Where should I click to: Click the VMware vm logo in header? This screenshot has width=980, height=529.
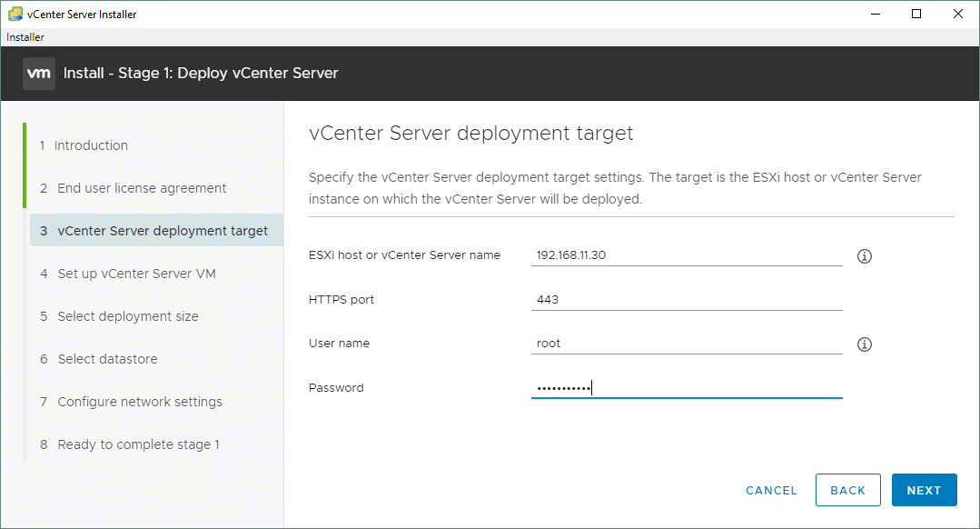pos(38,73)
